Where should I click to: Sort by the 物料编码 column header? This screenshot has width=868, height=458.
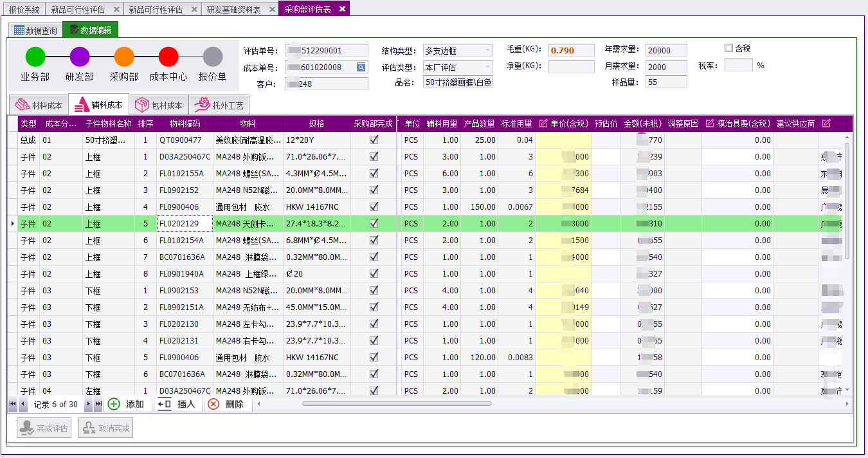[x=185, y=124]
